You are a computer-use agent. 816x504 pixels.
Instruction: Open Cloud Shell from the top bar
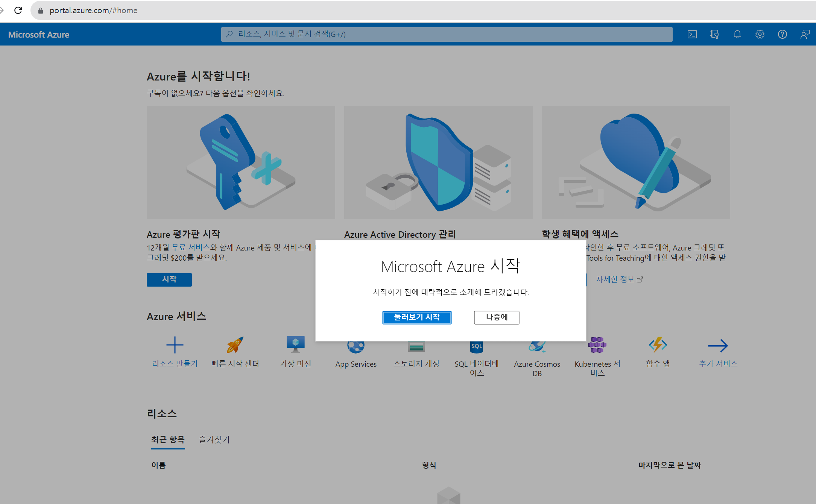tap(692, 35)
